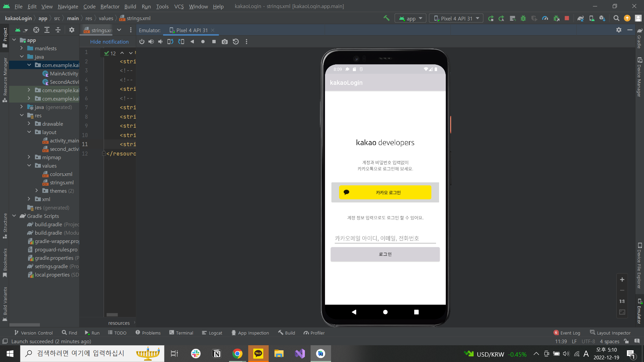Image resolution: width=644 pixels, height=362 pixels.
Task: Open the SDK Manager icon
Action: 602,18
